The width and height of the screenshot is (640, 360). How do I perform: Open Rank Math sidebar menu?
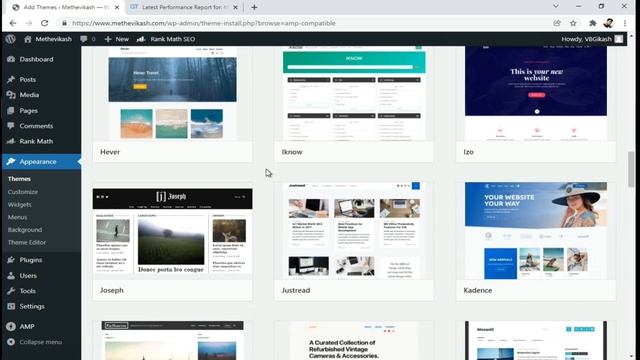click(x=36, y=141)
